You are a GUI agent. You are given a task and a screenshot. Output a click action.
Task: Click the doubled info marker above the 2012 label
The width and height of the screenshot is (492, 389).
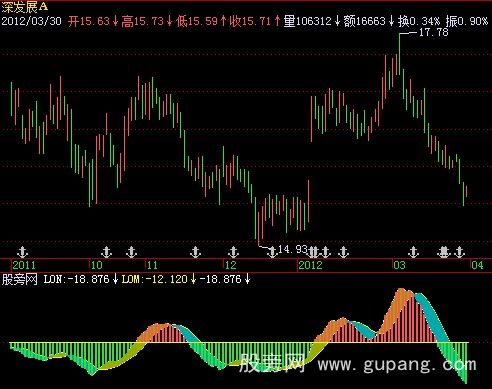pyautogui.click(x=313, y=252)
